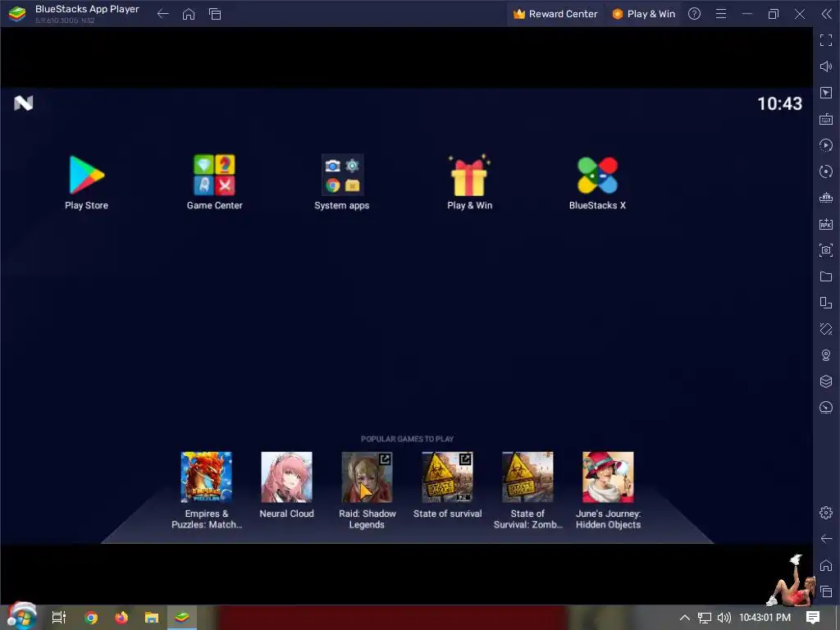
Task: Open Chrome from the taskbar
Action: [x=91, y=618]
